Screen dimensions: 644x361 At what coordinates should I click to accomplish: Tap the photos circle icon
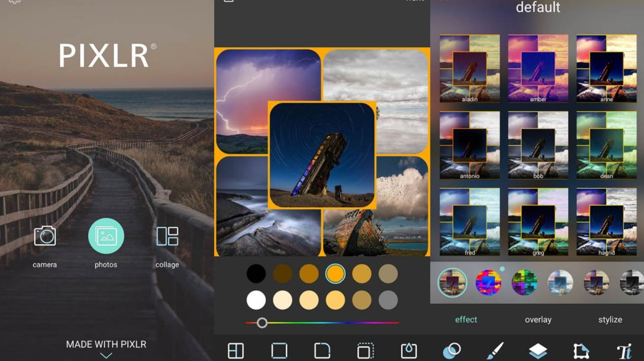[x=106, y=236]
